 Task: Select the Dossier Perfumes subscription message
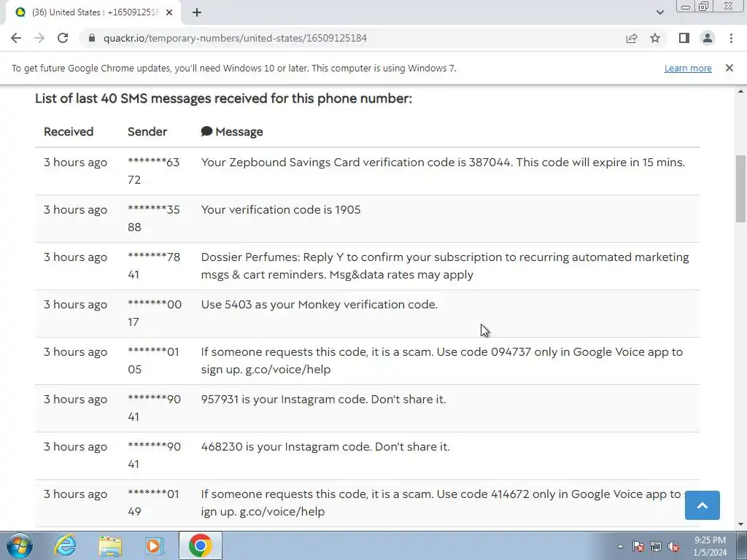pos(445,265)
